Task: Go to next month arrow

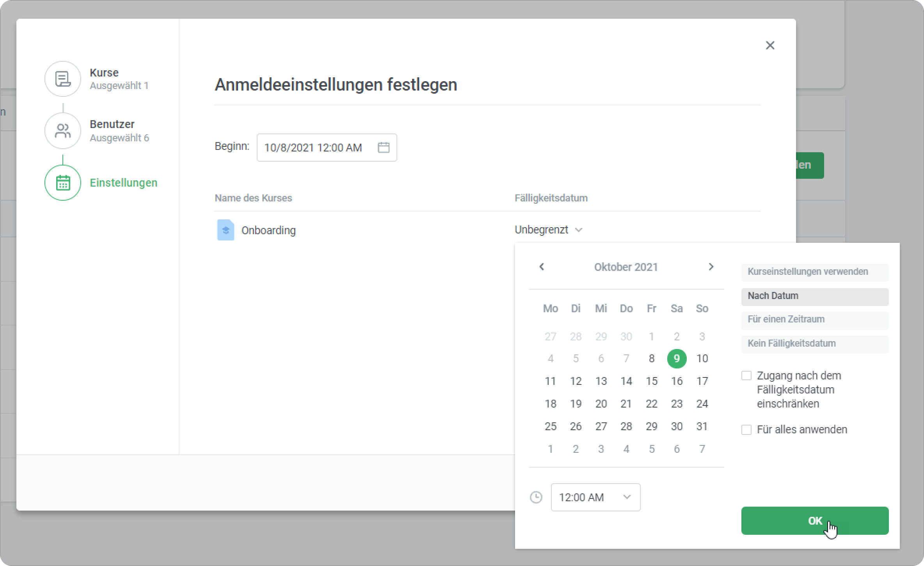Action: [x=711, y=267]
